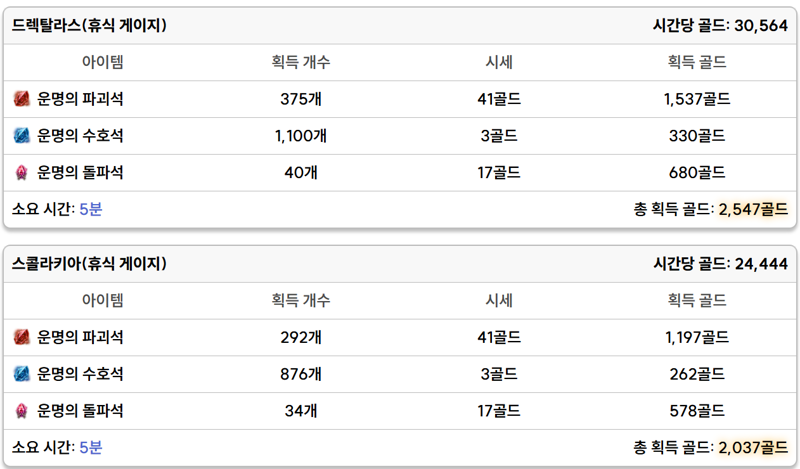Click the 시세 column header in 스콜라키아 table
The image size is (800, 469).
pos(499,300)
